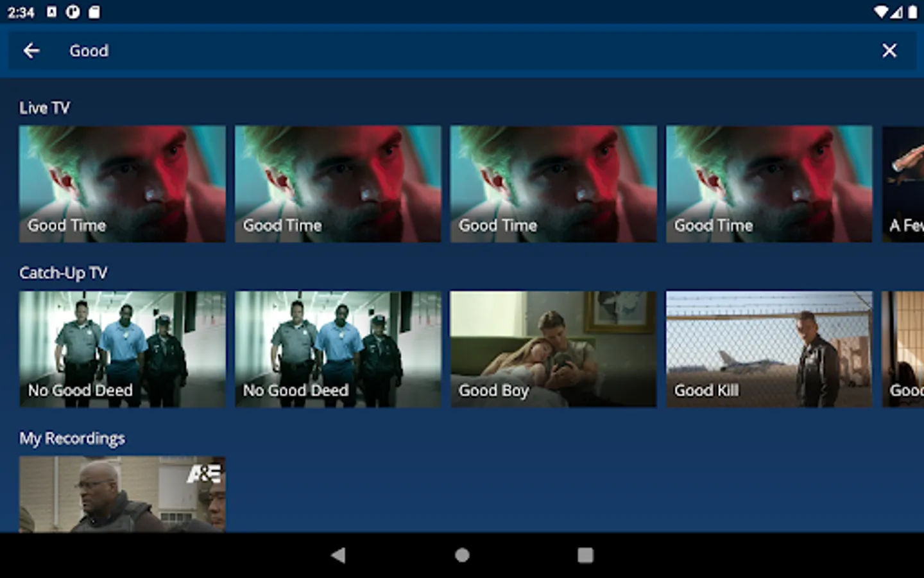This screenshot has height=578, width=924.
Task: Open the partially visible "A Few" Live TV thumbnail
Action: coord(903,184)
